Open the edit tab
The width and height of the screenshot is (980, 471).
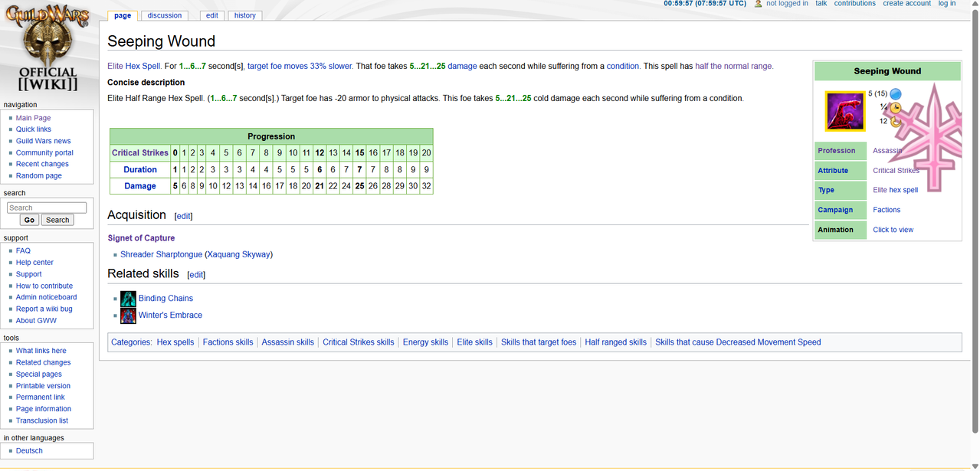212,15
